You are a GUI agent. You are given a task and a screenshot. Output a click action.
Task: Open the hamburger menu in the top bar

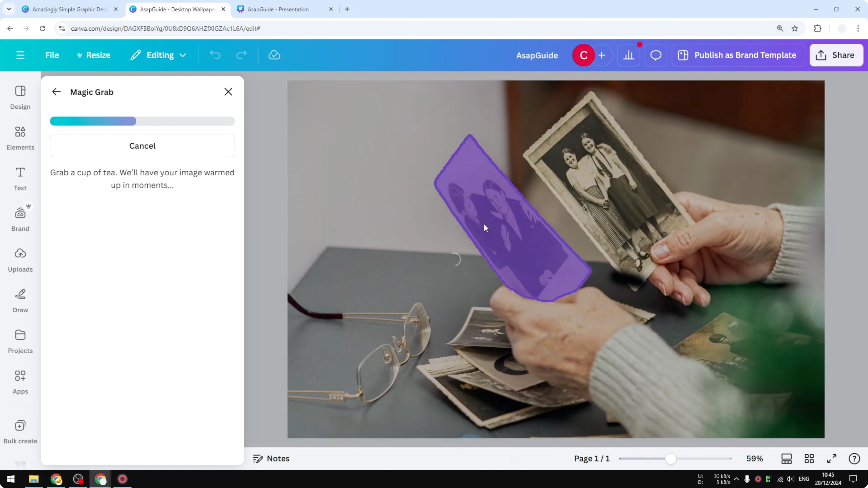(20, 55)
